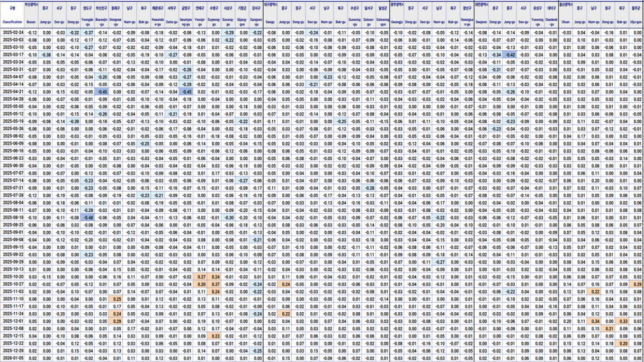The image size is (644, 362).
Task: Click the "2025-06-09" date row label
Action: pyautogui.click(x=12, y=143)
